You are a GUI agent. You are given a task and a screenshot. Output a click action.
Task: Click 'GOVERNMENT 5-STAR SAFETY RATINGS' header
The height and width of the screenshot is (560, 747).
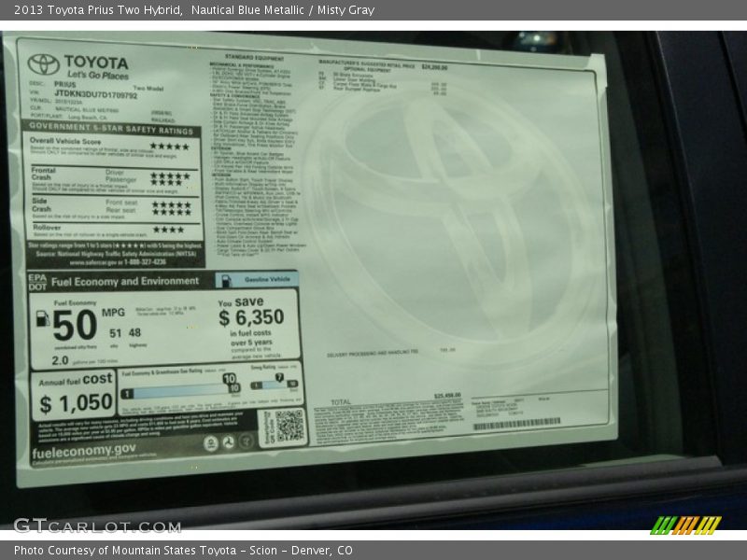[111, 128]
